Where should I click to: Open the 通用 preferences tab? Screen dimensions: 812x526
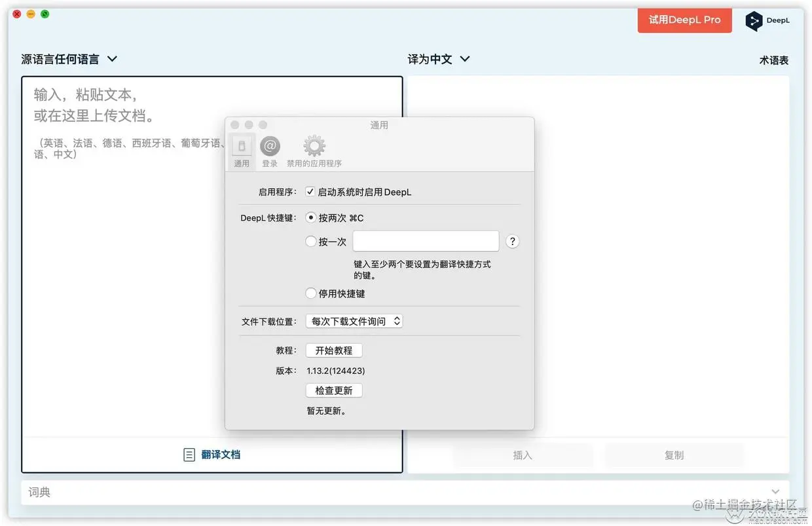242,153
